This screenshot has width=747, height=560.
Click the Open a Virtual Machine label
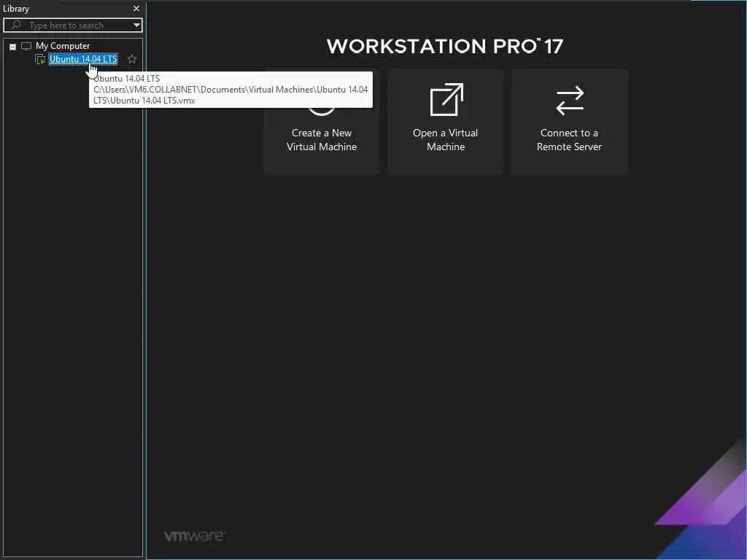point(446,140)
